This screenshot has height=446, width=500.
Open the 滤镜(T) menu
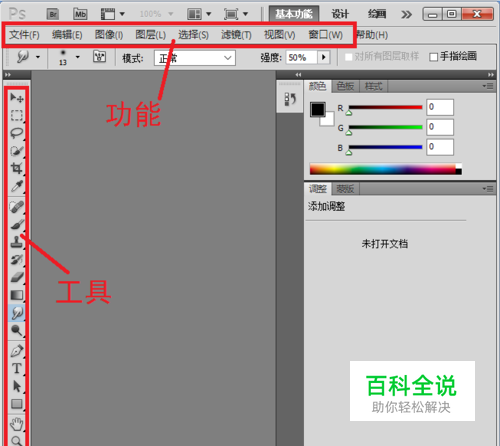tap(236, 35)
